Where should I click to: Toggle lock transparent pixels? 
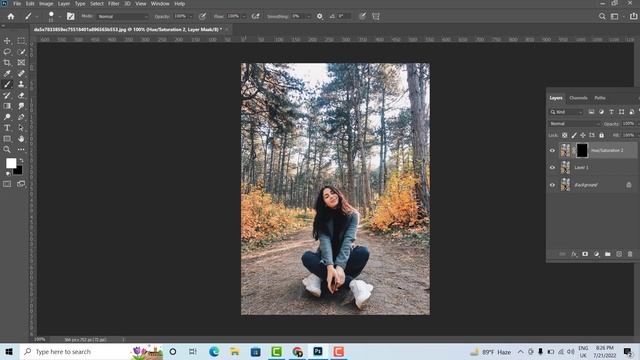pyautogui.click(x=564, y=135)
